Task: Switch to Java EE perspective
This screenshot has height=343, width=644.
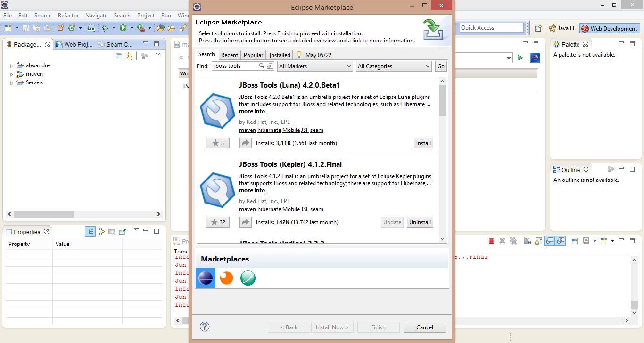Action: tap(562, 28)
